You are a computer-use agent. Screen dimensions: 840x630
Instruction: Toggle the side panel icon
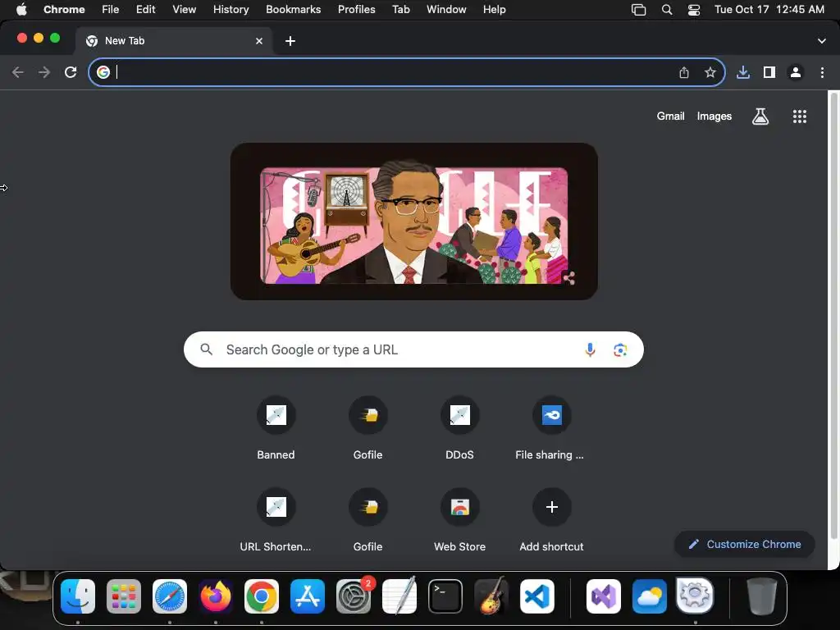[x=769, y=72]
